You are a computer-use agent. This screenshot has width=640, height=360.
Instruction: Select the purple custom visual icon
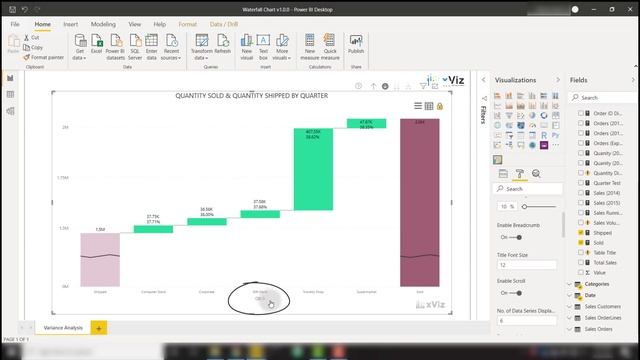click(544, 145)
